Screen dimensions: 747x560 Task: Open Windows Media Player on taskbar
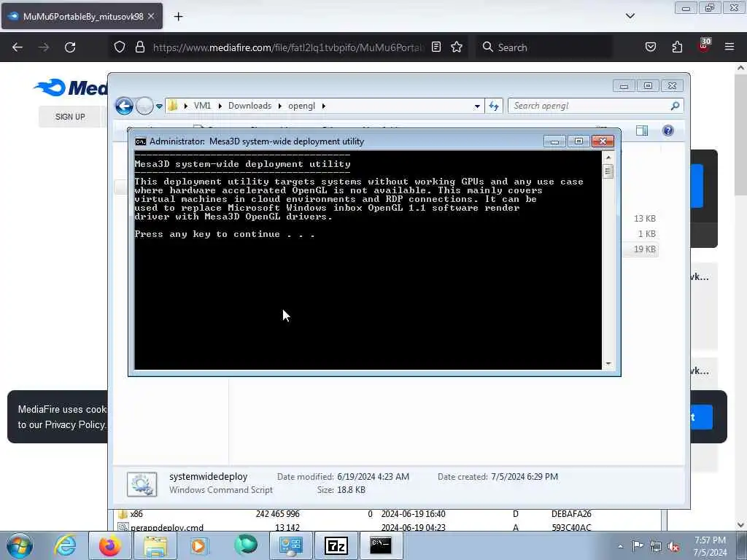(198, 545)
